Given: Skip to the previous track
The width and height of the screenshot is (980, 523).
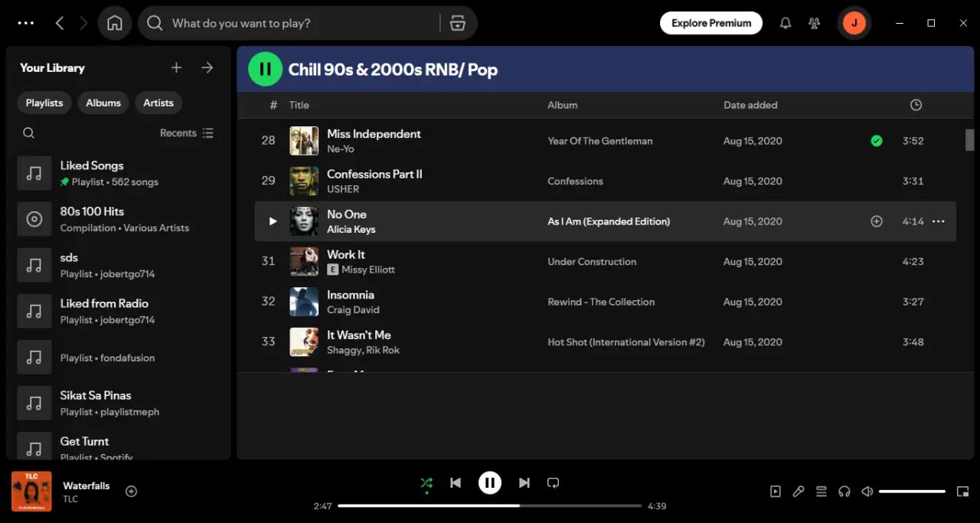Looking at the screenshot, I should coord(456,482).
